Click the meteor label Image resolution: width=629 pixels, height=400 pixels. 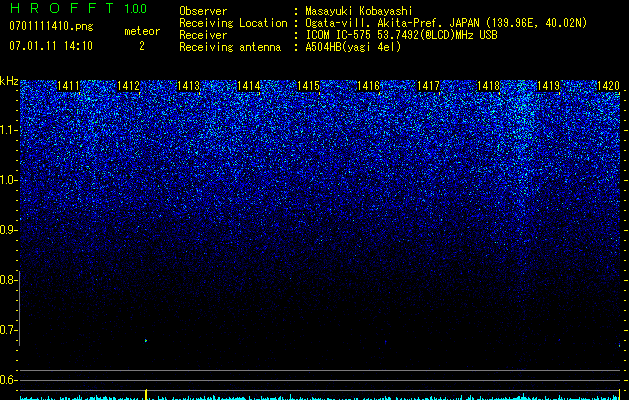[142, 31]
